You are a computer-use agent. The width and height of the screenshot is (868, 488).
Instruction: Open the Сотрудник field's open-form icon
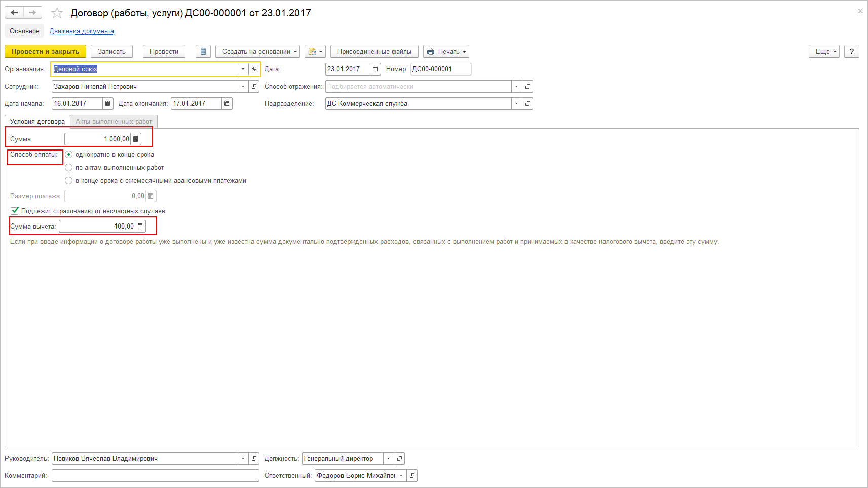254,87
